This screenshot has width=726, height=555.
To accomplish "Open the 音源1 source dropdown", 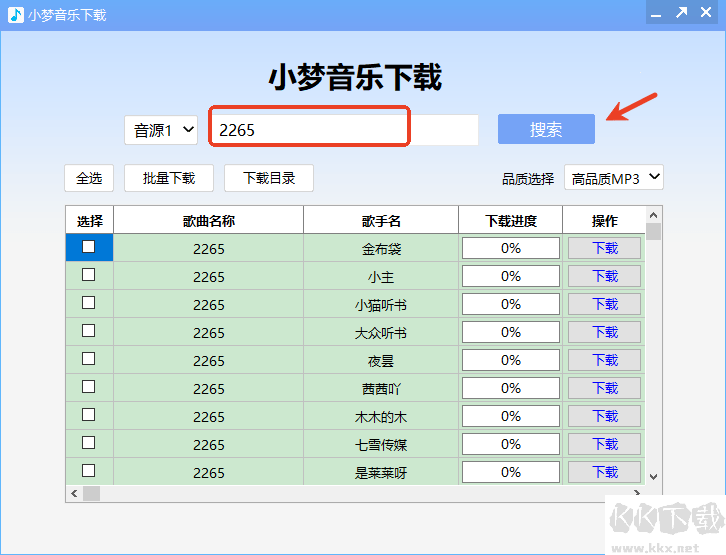I will [161, 130].
